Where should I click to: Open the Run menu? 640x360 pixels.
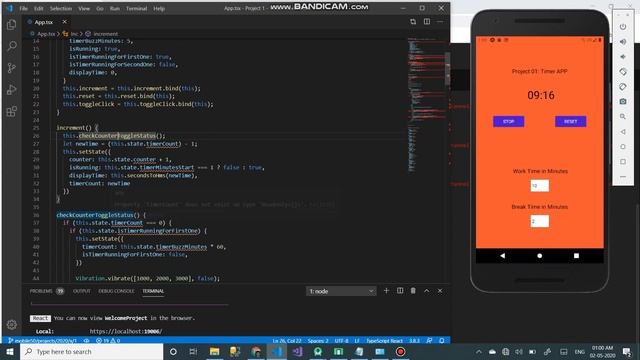tap(115, 9)
